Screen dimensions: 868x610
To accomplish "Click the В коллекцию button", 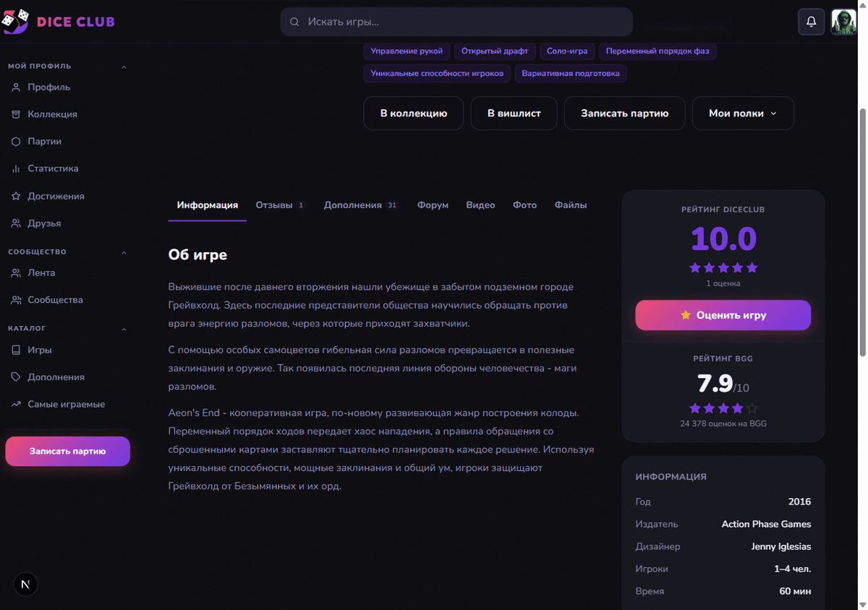I will [x=414, y=113].
